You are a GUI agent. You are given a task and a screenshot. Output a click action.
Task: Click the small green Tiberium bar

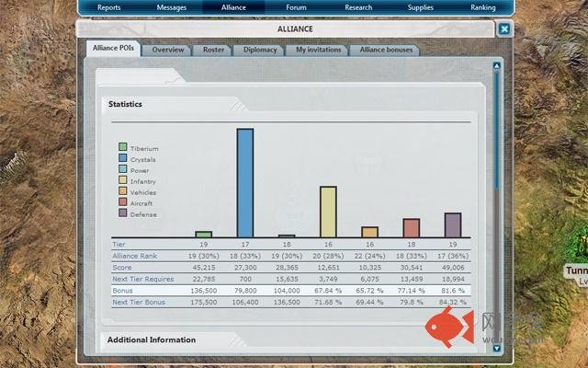204,235
